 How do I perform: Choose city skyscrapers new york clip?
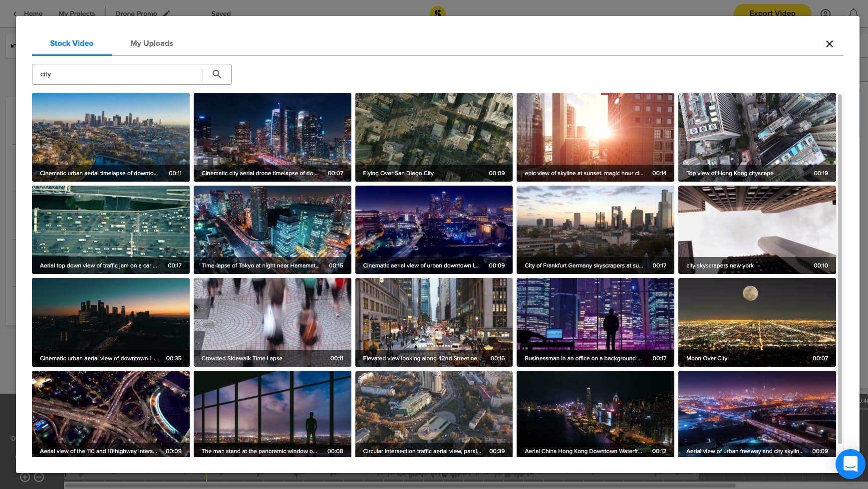pyautogui.click(x=756, y=230)
